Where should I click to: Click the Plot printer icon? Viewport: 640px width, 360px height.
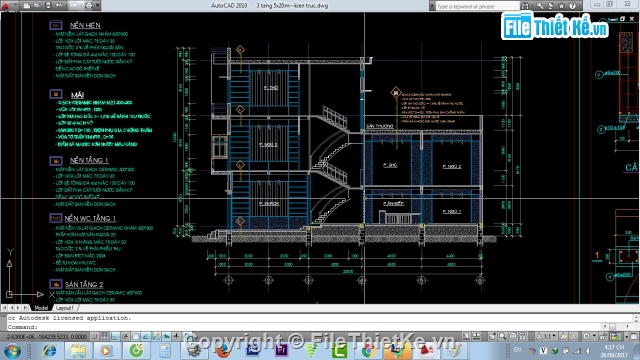[89, 6]
